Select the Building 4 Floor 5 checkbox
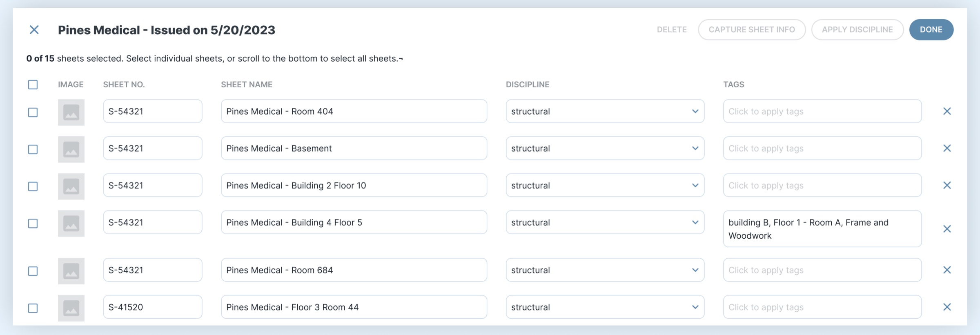This screenshot has width=980, height=335. (33, 224)
